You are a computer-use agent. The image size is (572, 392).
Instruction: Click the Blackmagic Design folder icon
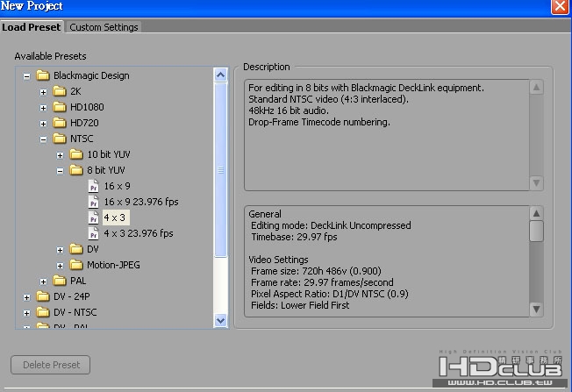(43, 75)
